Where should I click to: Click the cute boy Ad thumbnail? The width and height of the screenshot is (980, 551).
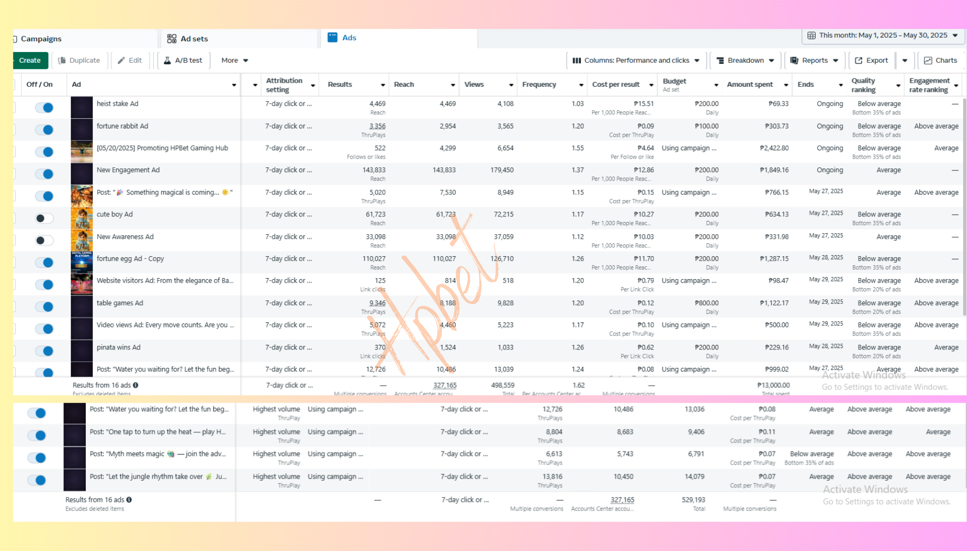pos(82,218)
